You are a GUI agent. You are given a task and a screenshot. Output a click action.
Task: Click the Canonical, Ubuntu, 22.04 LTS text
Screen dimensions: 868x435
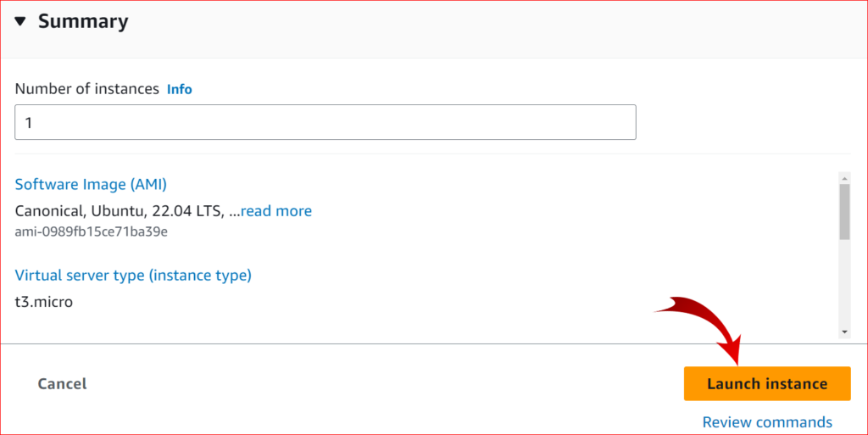click(120, 211)
